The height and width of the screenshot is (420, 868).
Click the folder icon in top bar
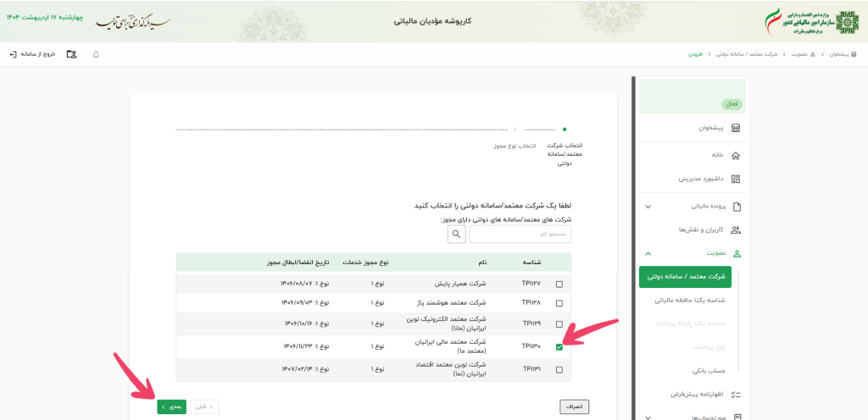pos(71,54)
